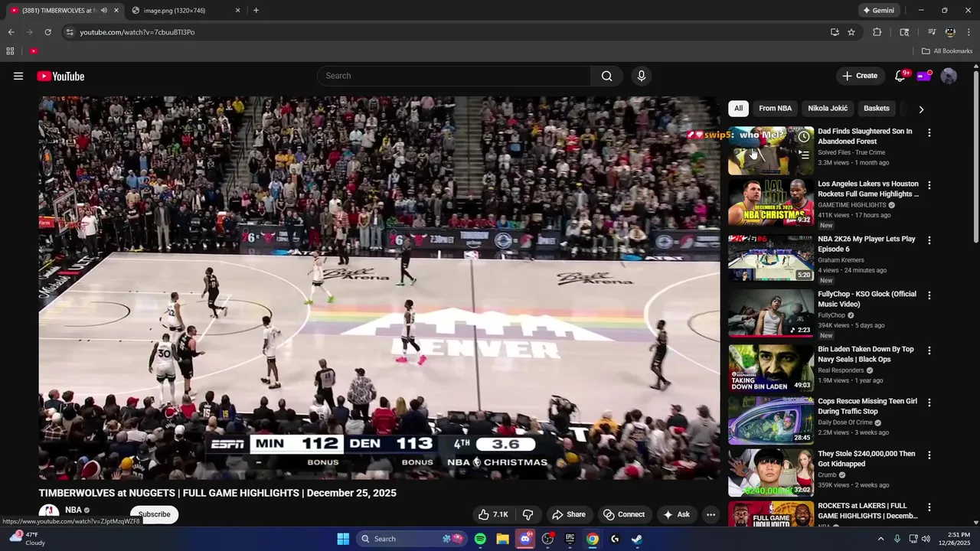Select the From NBA filter chip
The height and width of the screenshot is (551, 980).
click(775, 109)
